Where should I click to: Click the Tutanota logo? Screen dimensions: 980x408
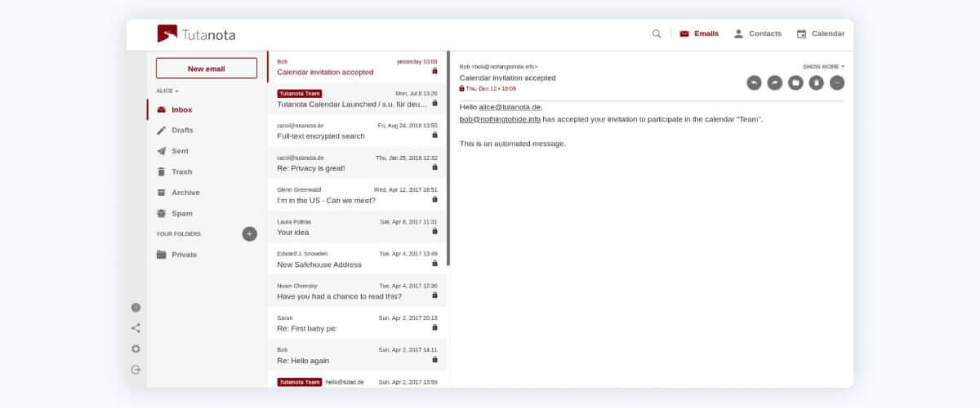tap(197, 33)
